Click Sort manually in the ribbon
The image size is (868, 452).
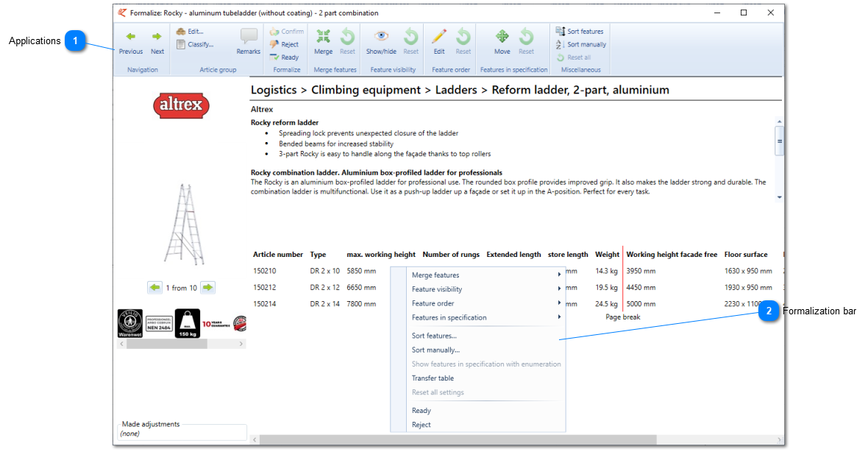click(x=580, y=44)
